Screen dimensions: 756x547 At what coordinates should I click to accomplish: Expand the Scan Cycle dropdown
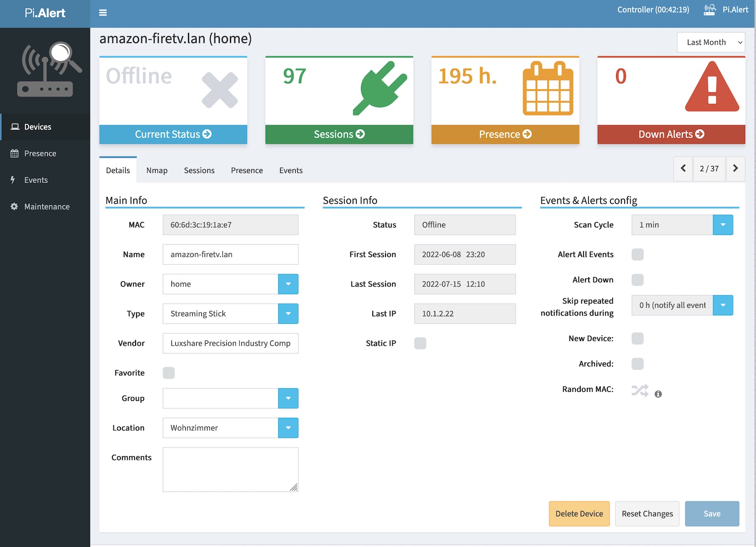coord(722,225)
